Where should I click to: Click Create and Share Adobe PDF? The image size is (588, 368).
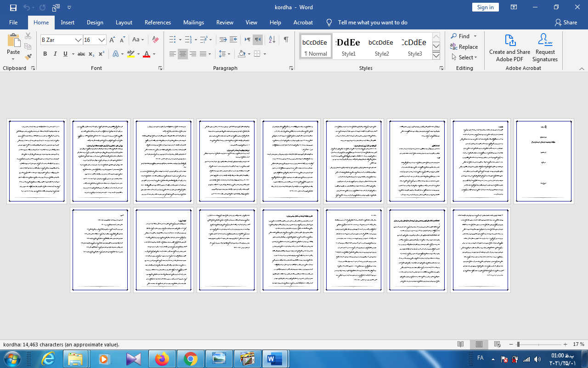point(509,48)
